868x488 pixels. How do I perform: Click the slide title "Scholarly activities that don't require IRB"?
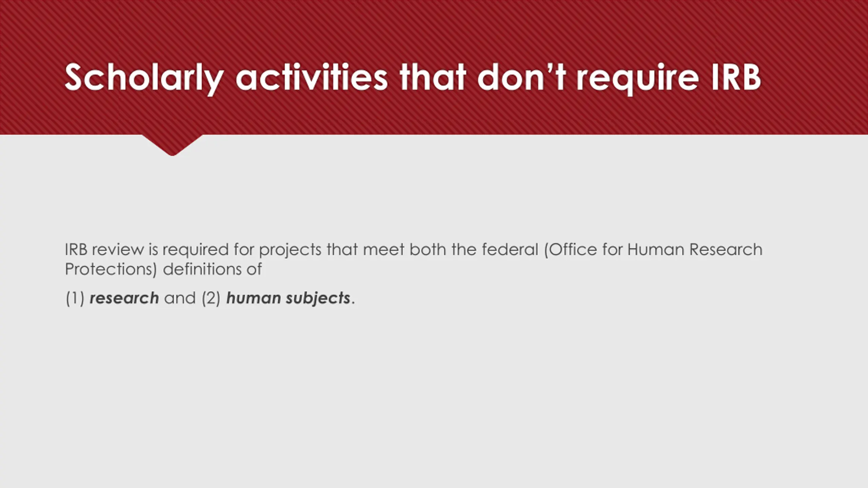click(413, 78)
